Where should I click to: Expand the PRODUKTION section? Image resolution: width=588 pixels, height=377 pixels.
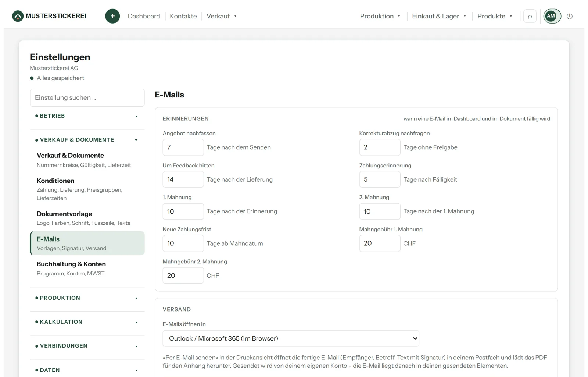[x=87, y=298]
